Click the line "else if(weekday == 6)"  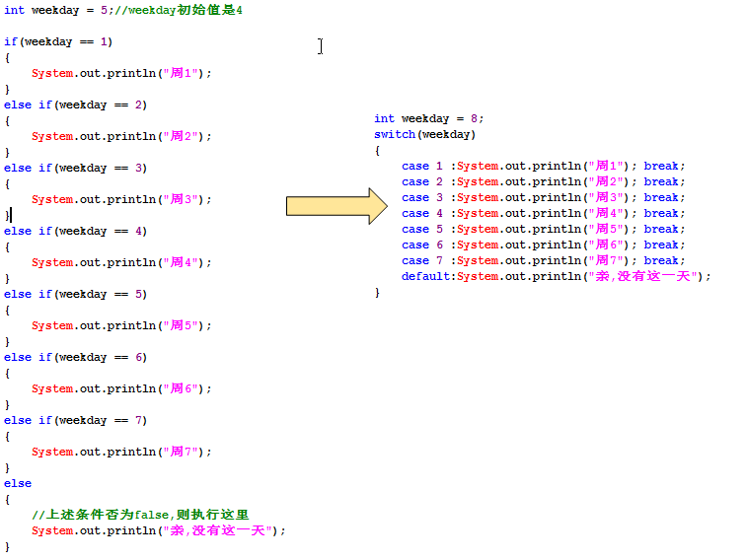75,357
